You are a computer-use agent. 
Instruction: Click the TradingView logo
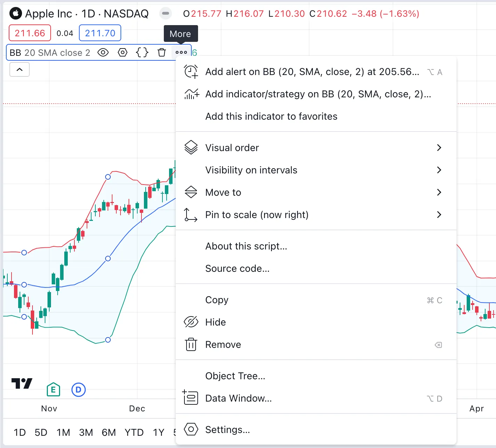click(x=22, y=383)
